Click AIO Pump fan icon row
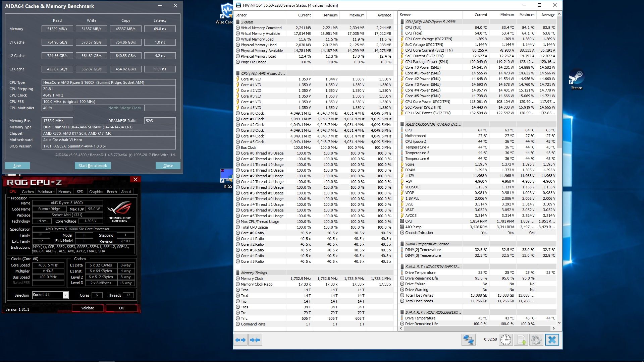The height and width of the screenshot is (362, 644). click(x=402, y=227)
